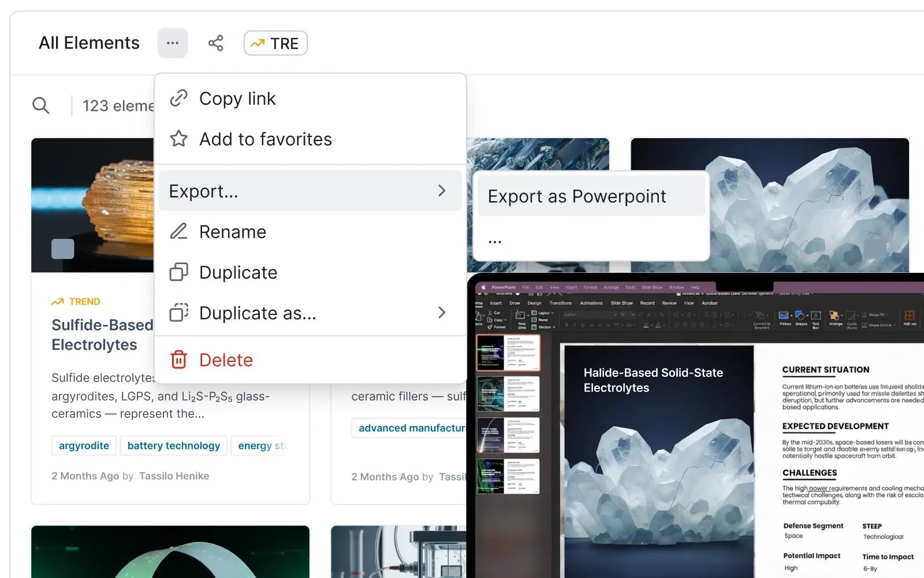Select the first slide thumbnail in PowerPoint

pos(508,353)
